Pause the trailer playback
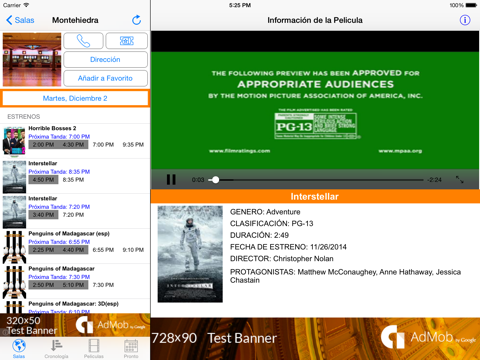480x360 pixels. coord(171,180)
